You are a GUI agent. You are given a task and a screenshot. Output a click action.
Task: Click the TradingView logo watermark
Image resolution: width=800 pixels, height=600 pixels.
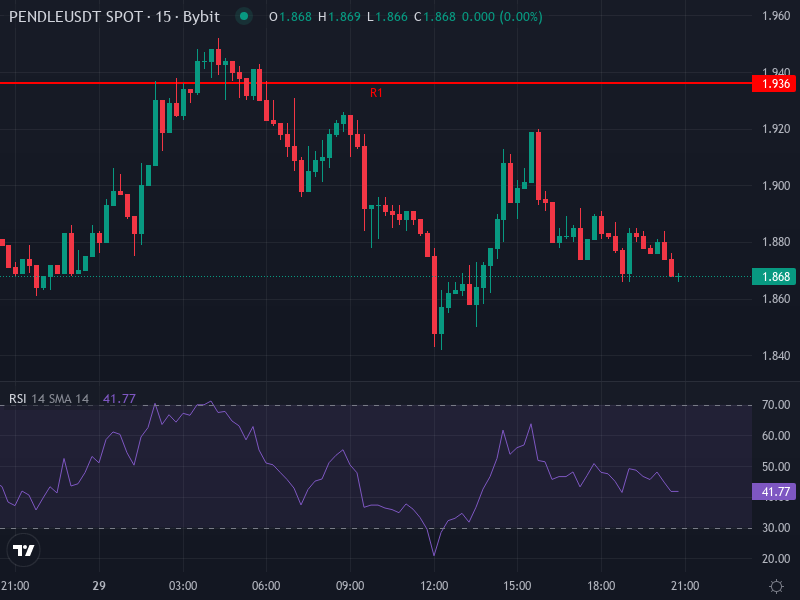tap(22, 549)
